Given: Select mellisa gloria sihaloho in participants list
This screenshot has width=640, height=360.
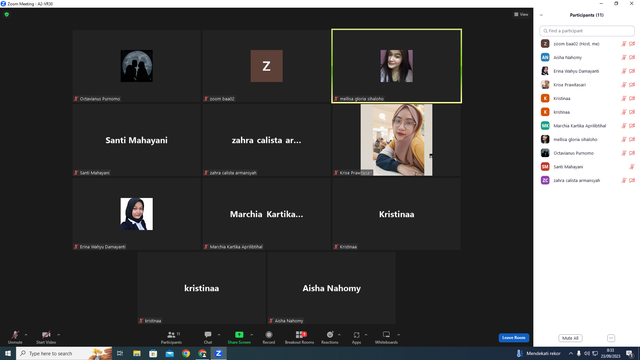Looking at the screenshot, I should click(x=587, y=140).
